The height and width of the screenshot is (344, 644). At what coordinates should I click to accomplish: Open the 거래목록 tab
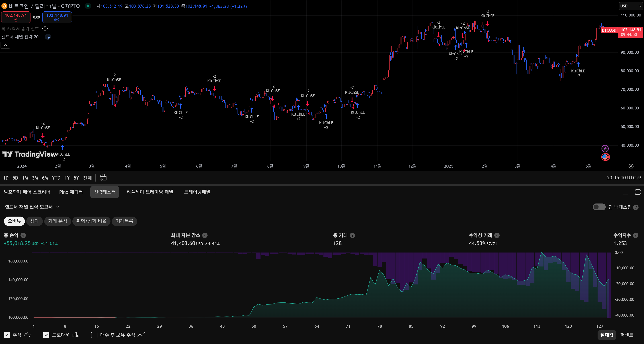124,221
